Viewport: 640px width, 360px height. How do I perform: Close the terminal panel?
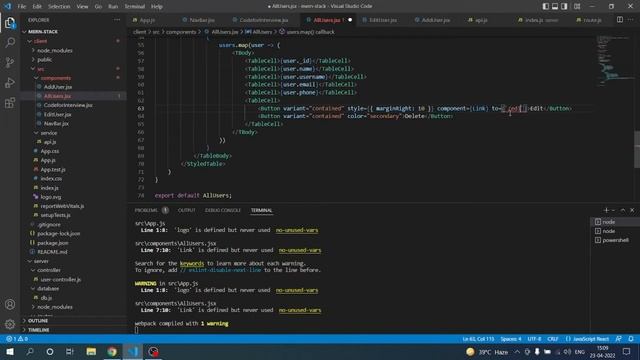pos(632,210)
